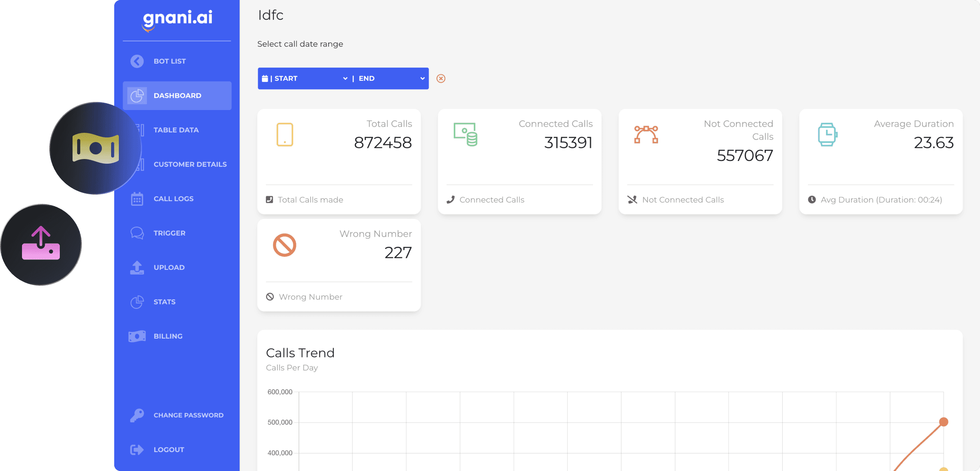Image resolution: width=980 pixels, height=471 pixels.
Task: Click orange data point on Calls Trend chart
Action: click(943, 422)
